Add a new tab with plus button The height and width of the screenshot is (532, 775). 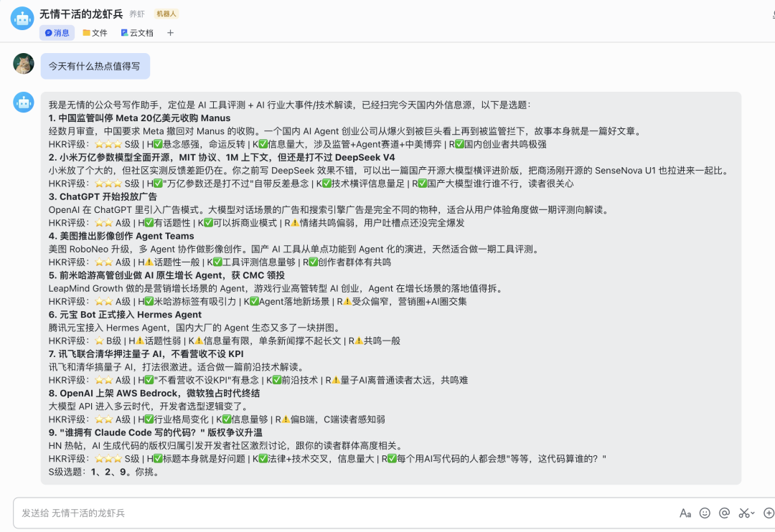(170, 32)
